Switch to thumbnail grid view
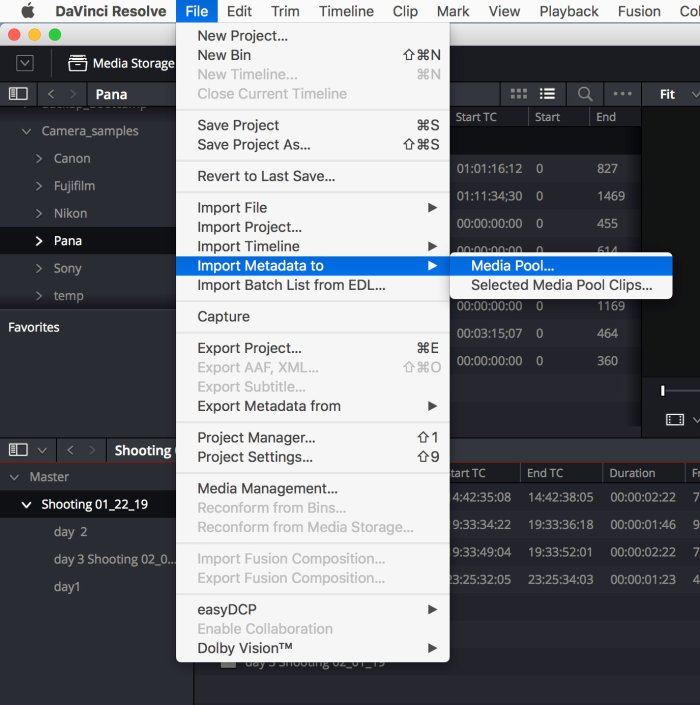The height and width of the screenshot is (705, 700). (x=518, y=94)
